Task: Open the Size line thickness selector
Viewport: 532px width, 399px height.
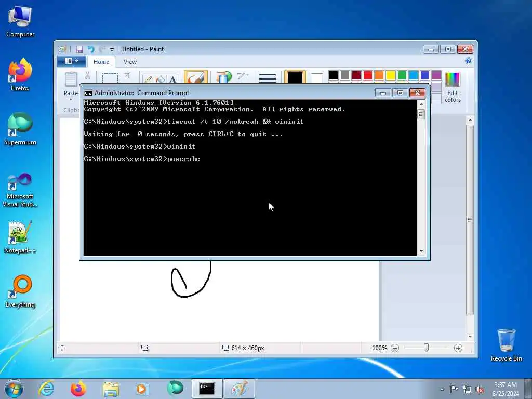Action: click(268, 77)
